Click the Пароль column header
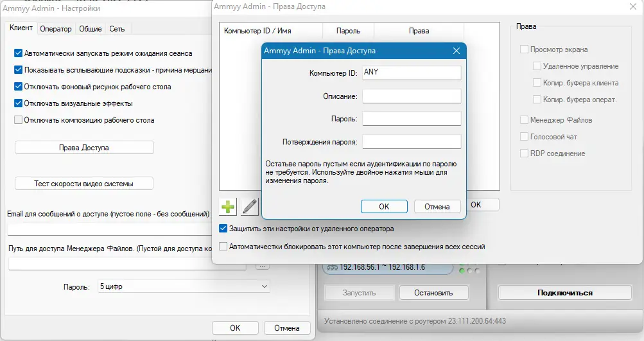Image resolution: width=644 pixels, height=341 pixels. coord(348,31)
